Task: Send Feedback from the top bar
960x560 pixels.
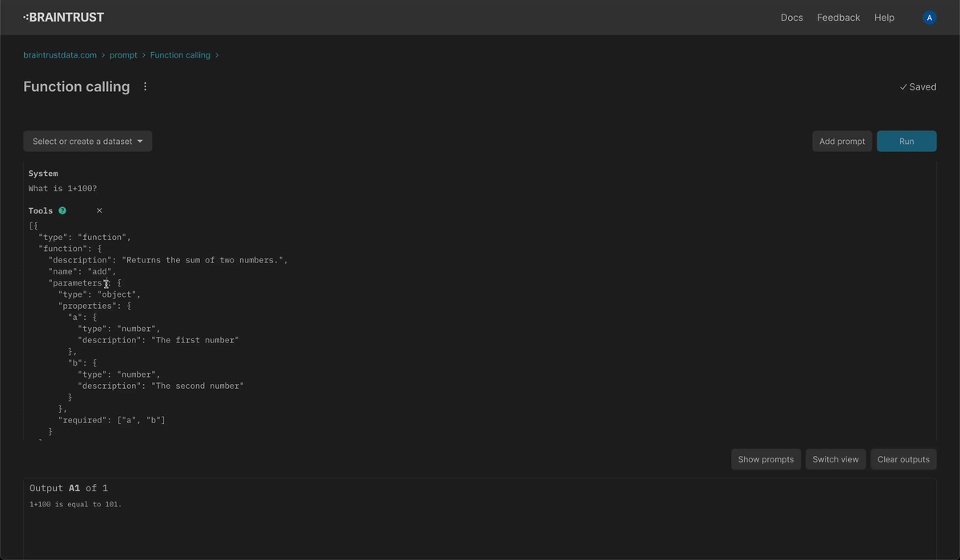Action: coord(838,17)
